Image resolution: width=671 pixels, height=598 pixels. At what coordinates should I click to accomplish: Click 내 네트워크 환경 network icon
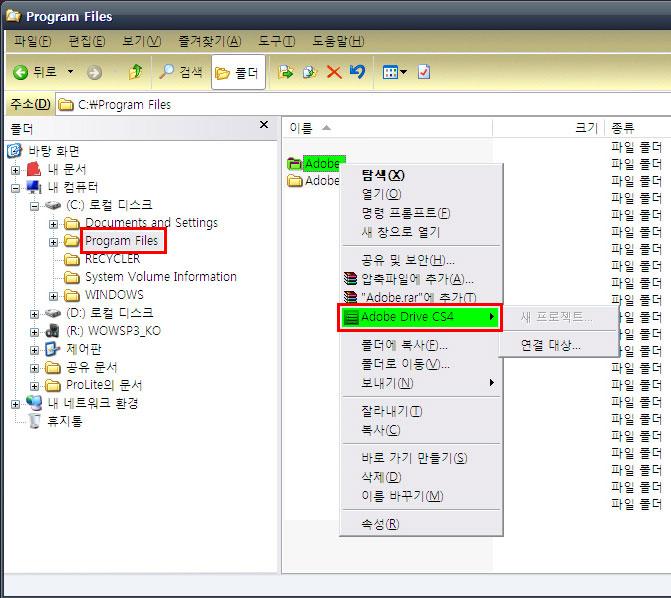[34, 403]
